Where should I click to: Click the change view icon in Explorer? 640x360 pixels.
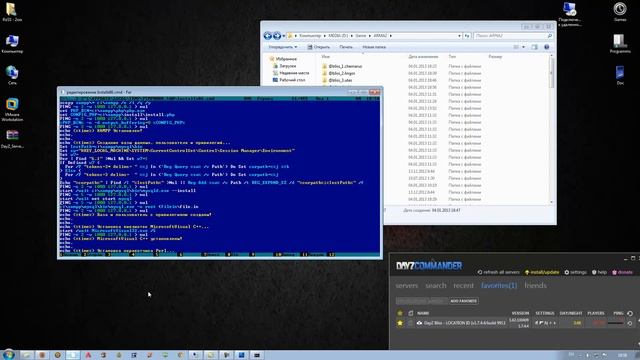click(516, 47)
